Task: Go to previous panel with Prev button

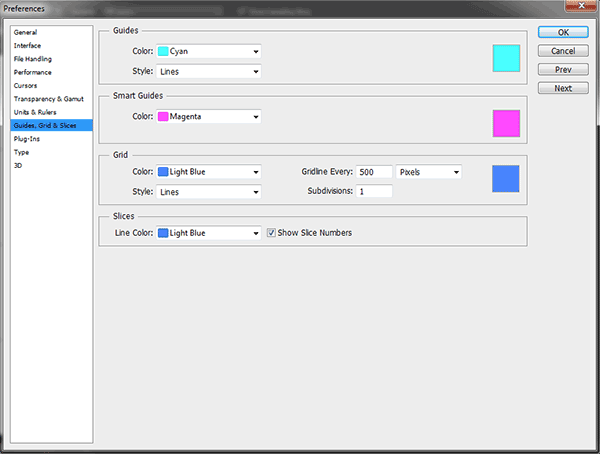Action: tap(563, 70)
